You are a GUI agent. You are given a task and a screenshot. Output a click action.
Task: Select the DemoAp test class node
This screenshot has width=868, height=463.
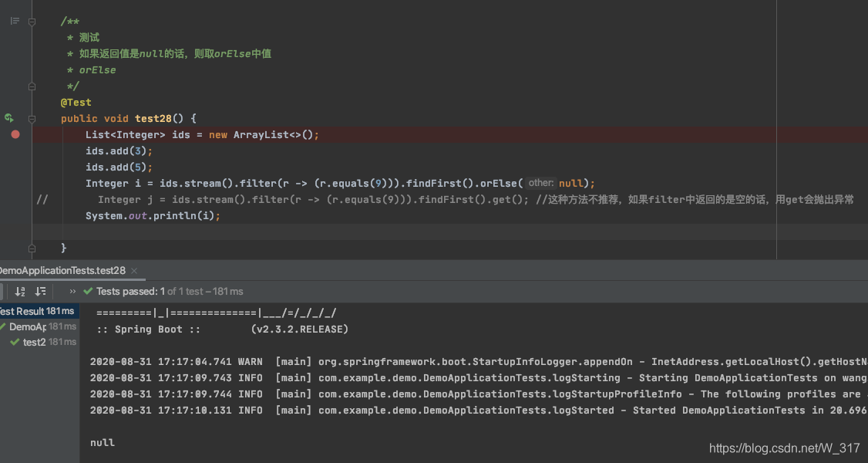[39, 326]
